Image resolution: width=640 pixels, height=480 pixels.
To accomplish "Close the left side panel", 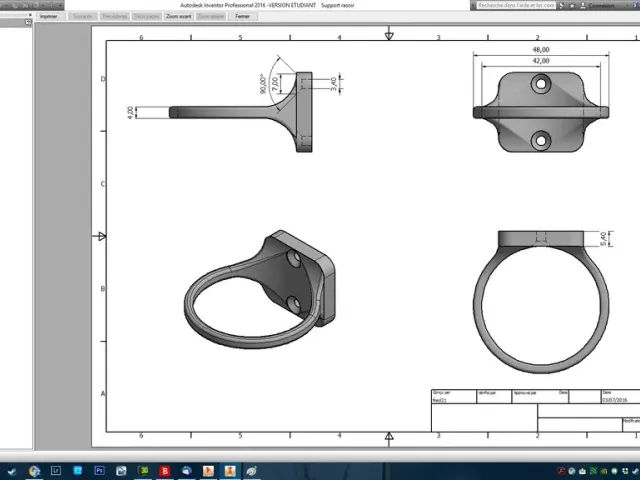I will tap(30, 15).
